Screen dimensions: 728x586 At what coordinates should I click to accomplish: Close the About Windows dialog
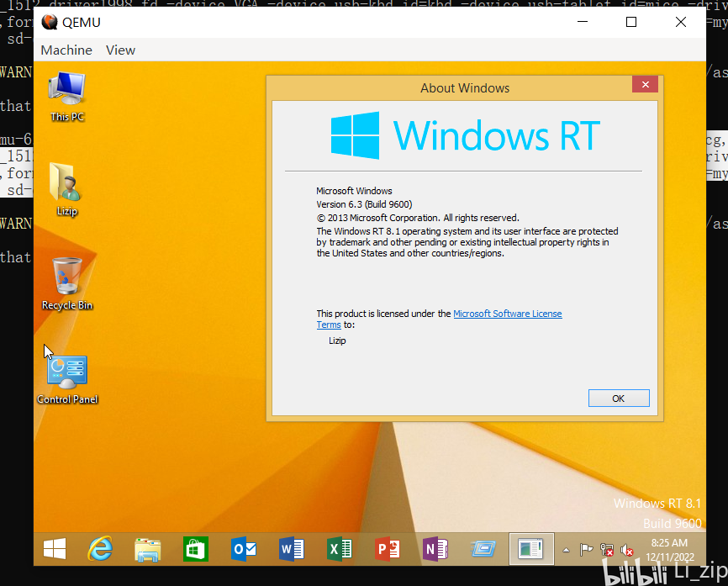(645, 84)
